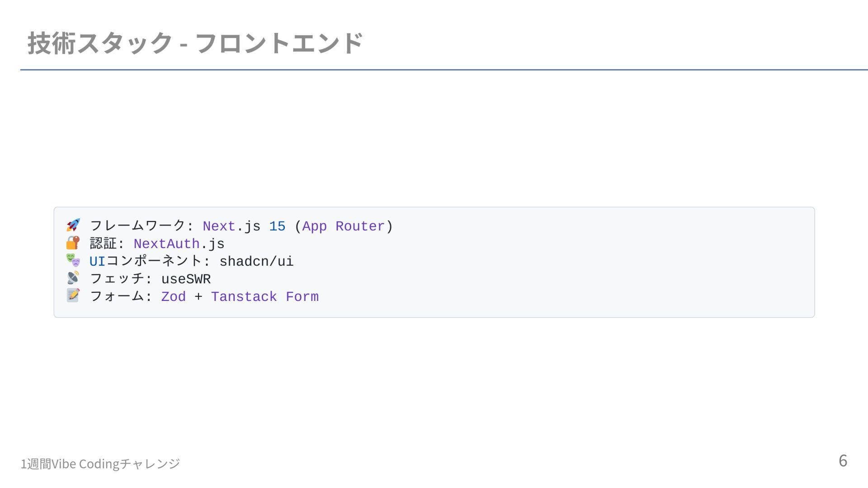The height and width of the screenshot is (488, 868).
Task: Click the text Next.js in framework line
Action: [231, 226]
